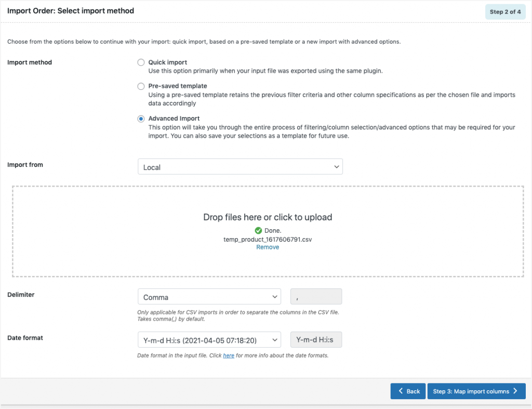Click the Date format dropdown chevron arrow

coord(274,340)
